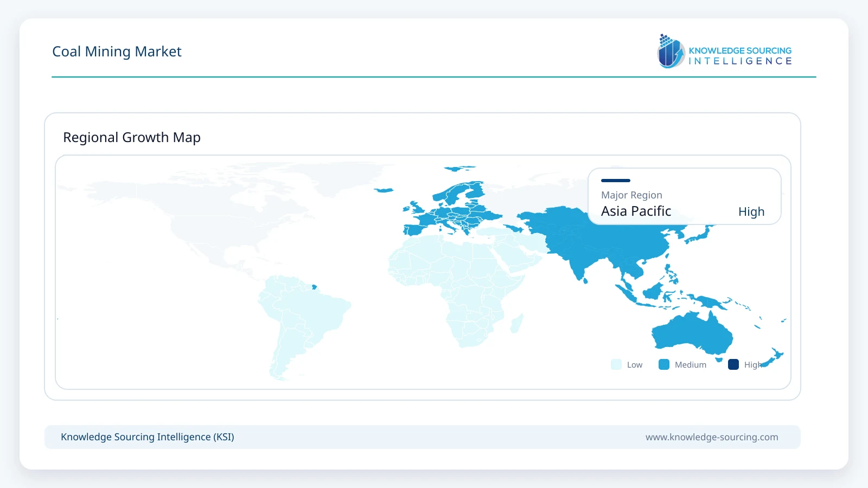Click the Knowledge Sourcing Intelligence (KSI) footer text
868x488 pixels.
click(x=148, y=437)
